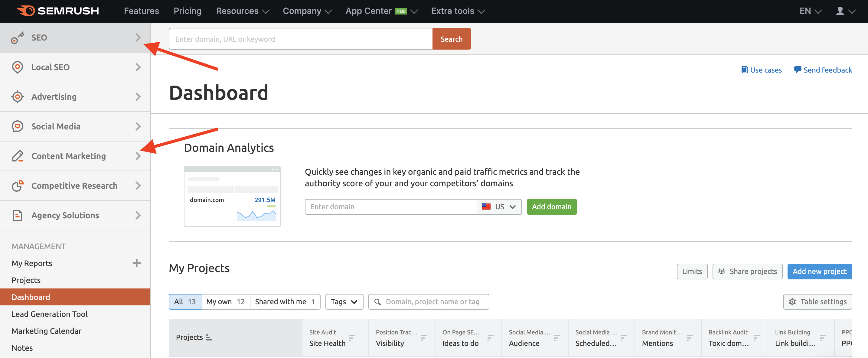Click the Use cases book icon
The image size is (868, 358).
point(744,70)
